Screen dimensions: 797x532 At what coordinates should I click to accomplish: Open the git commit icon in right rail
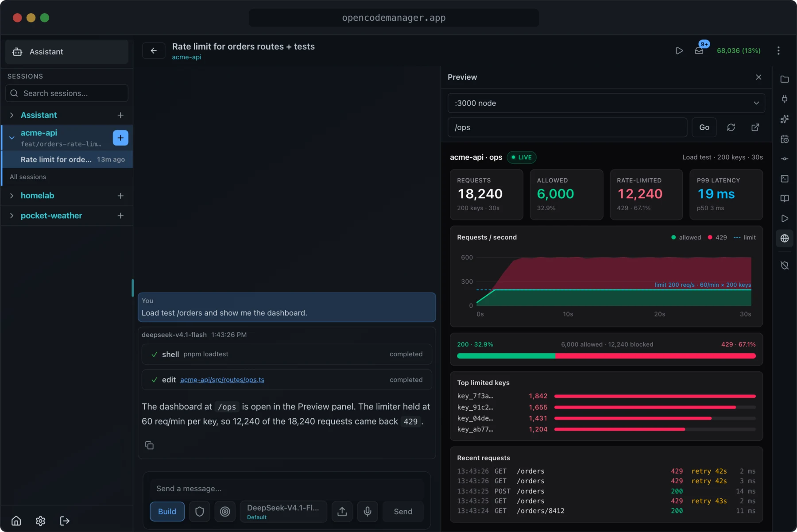(x=784, y=159)
